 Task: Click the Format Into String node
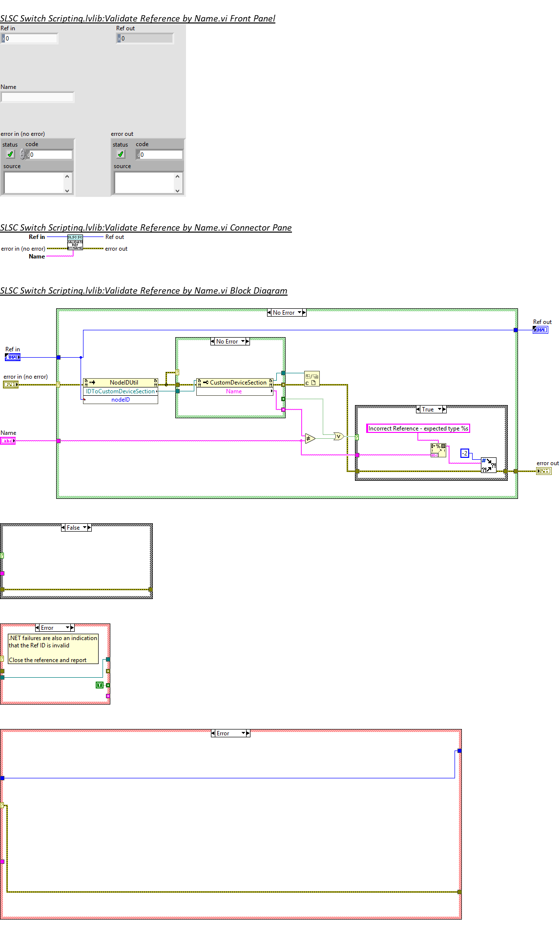pyautogui.click(x=438, y=450)
